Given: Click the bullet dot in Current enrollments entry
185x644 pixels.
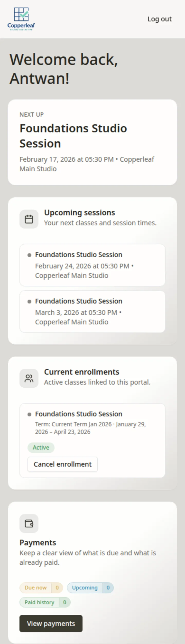Looking at the screenshot, I should tap(30, 414).
